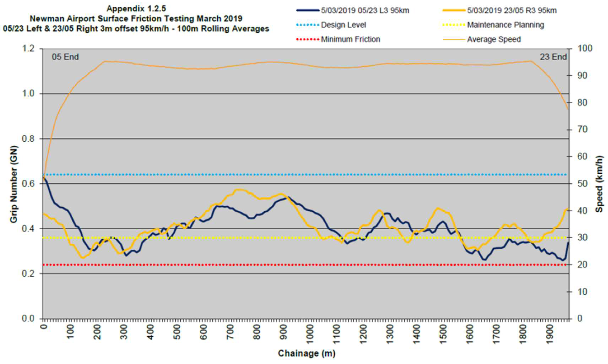Click the '23 End' annotation text

tap(553, 57)
